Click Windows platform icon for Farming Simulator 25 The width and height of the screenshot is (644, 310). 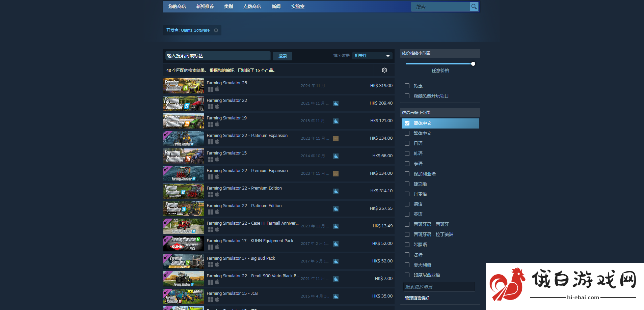(x=210, y=89)
